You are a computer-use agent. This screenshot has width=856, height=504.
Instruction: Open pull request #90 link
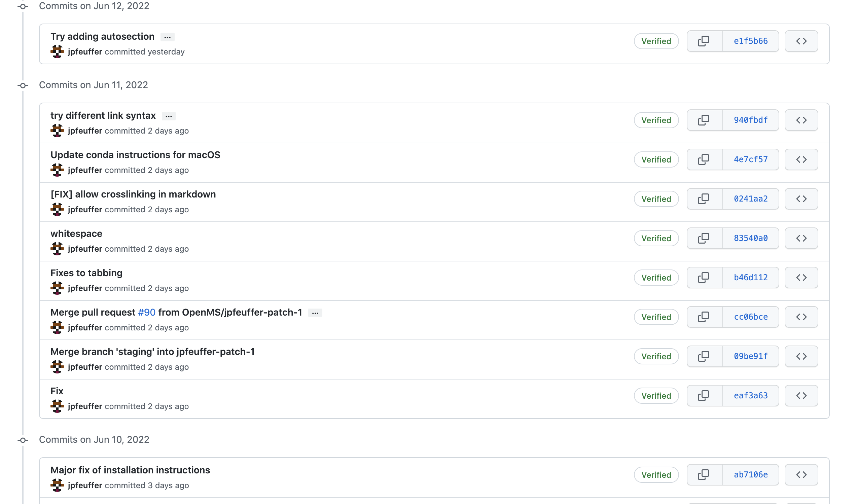click(x=147, y=313)
